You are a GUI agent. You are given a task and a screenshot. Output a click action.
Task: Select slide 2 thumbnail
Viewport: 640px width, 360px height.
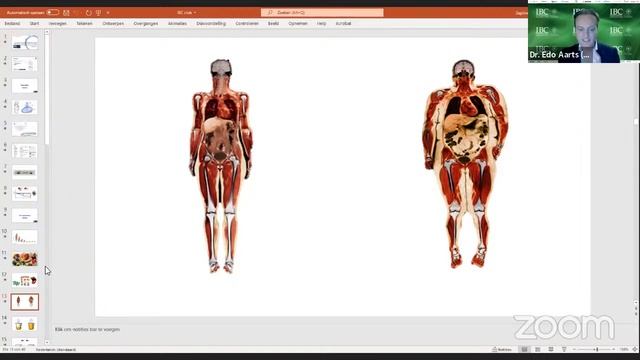[x=25, y=64]
